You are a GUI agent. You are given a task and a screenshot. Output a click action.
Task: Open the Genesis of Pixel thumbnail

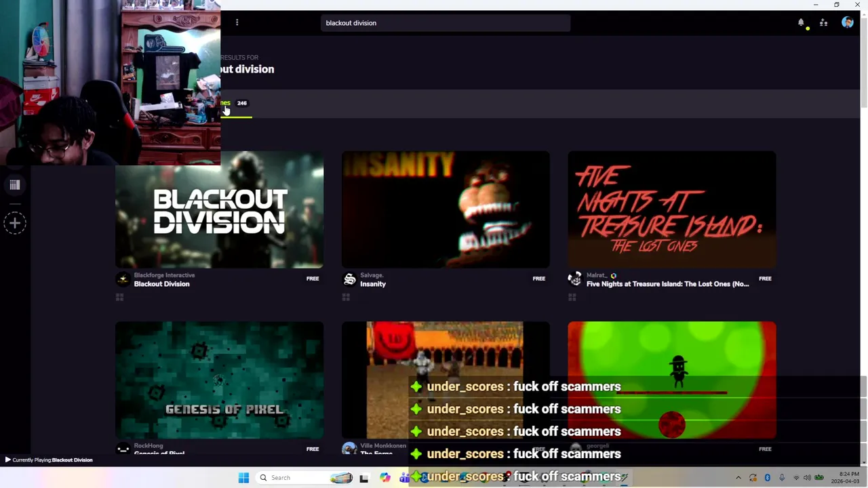tap(219, 380)
